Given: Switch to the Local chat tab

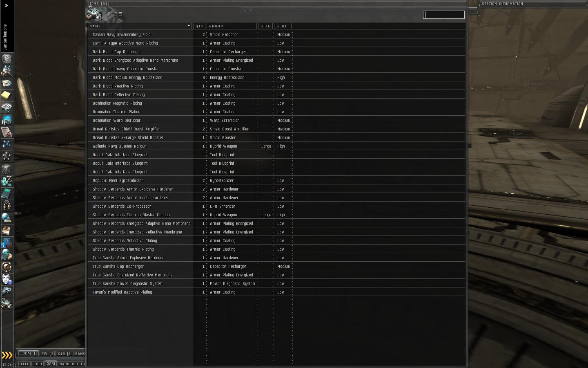Looking at the screenshot, I should (x=28, y=353).
